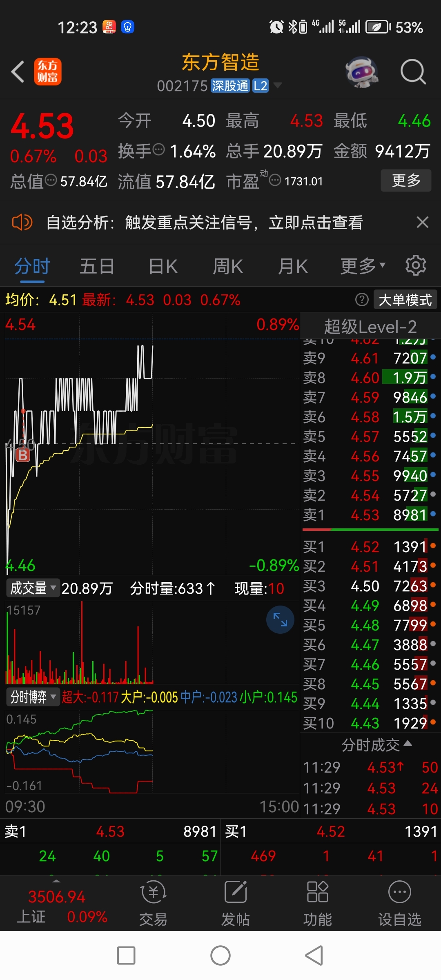Viewport: 441px width, 980px height.
Task: Tap the L2 badge
Action: (260, 86)
